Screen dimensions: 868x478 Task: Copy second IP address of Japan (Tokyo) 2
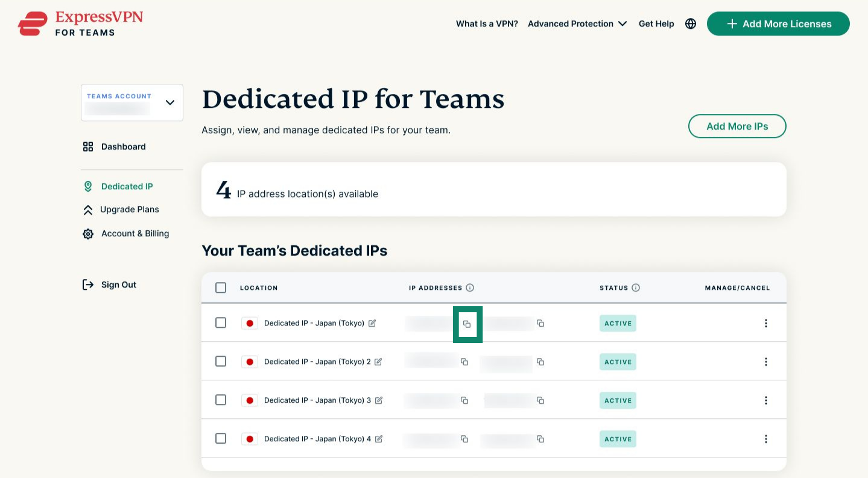(540, 362)
